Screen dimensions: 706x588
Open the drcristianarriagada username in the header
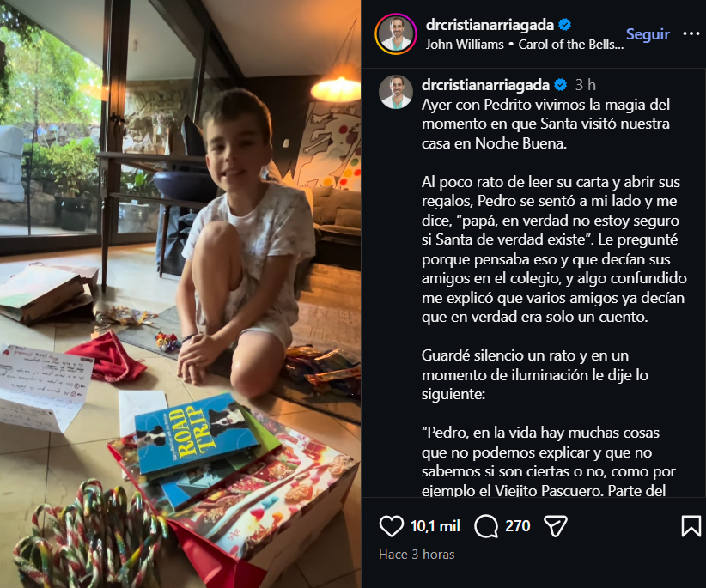490,25
